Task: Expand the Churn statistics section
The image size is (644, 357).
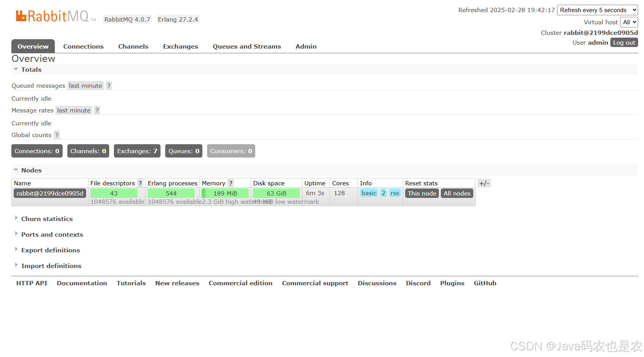Action: coord(47,219)
